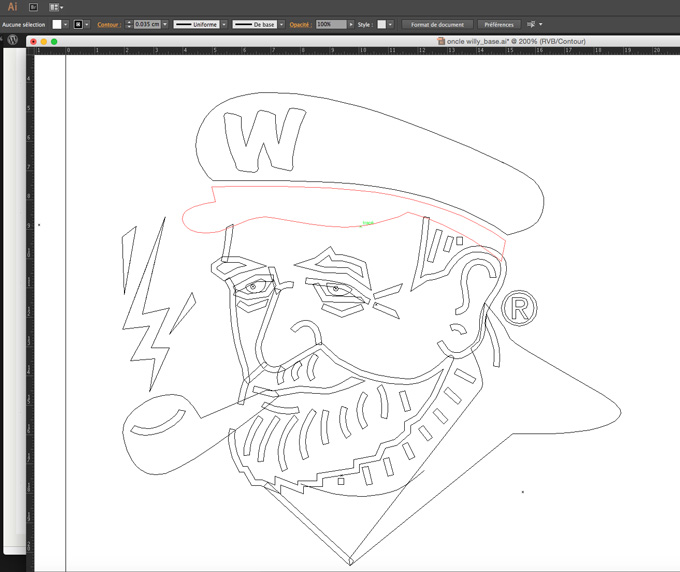Click the 100% opacity field
680x572 pixels.
click(331, 24)
